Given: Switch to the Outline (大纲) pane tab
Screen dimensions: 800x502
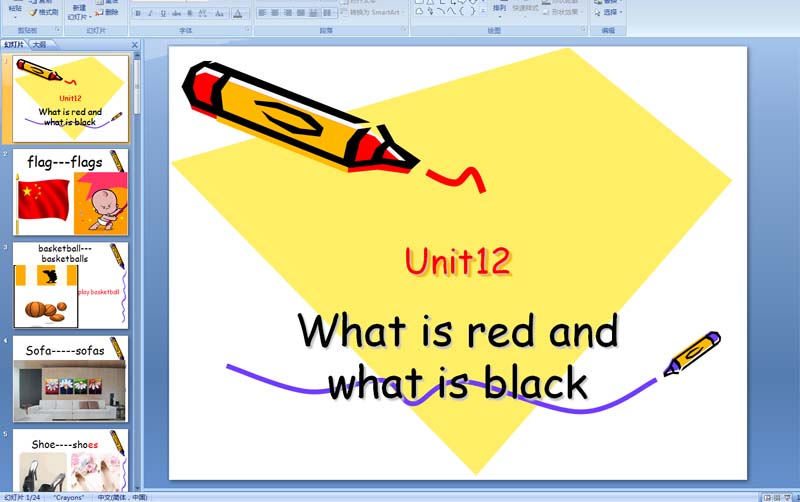Looking at the screenshot, I should 40,45.
